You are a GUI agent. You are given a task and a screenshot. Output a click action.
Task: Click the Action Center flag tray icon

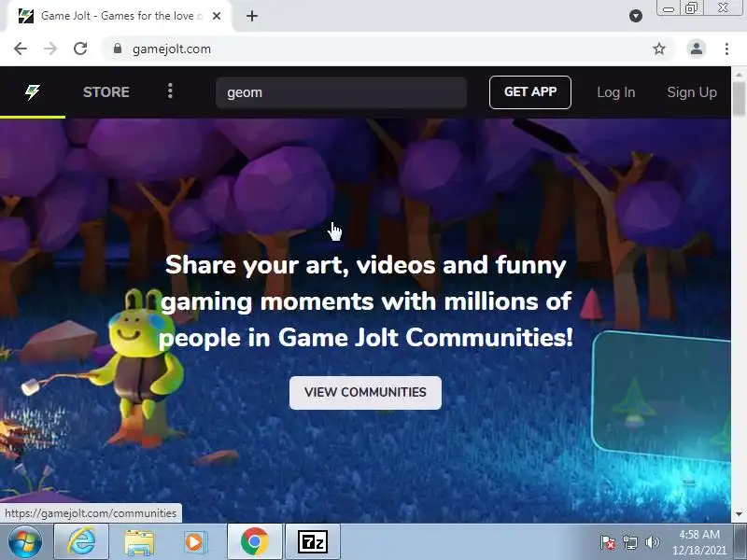pyautogui.click(x=608, y=542)
